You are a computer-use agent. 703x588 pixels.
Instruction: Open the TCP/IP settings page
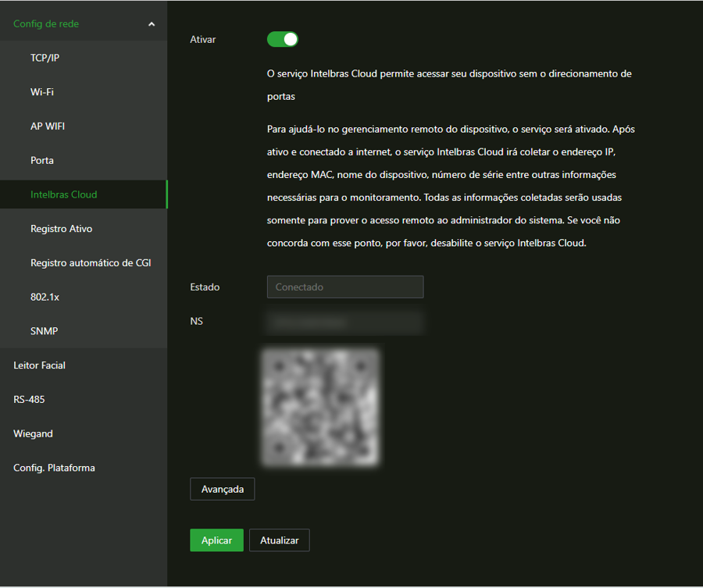pos(45,58)
